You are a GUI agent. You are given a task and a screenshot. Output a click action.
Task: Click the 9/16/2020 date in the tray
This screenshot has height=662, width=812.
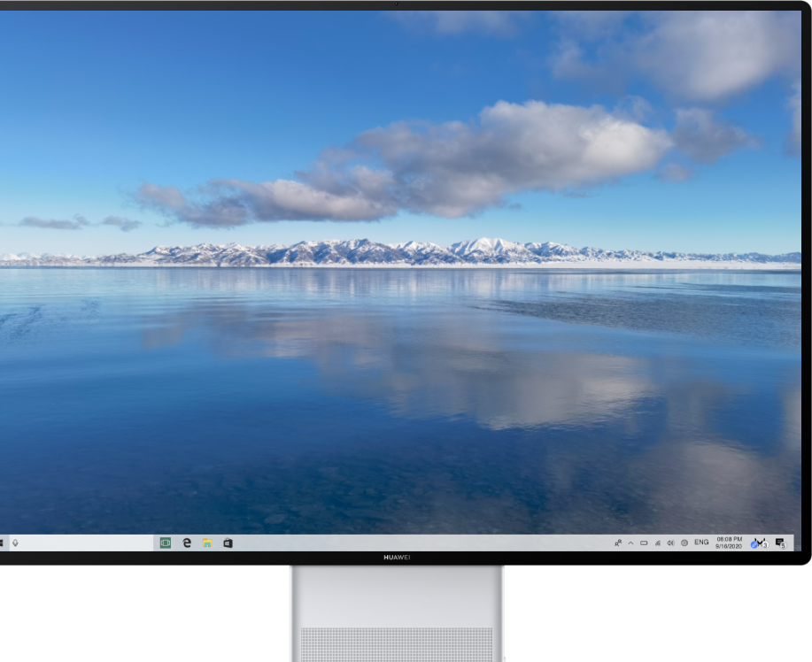729,547
